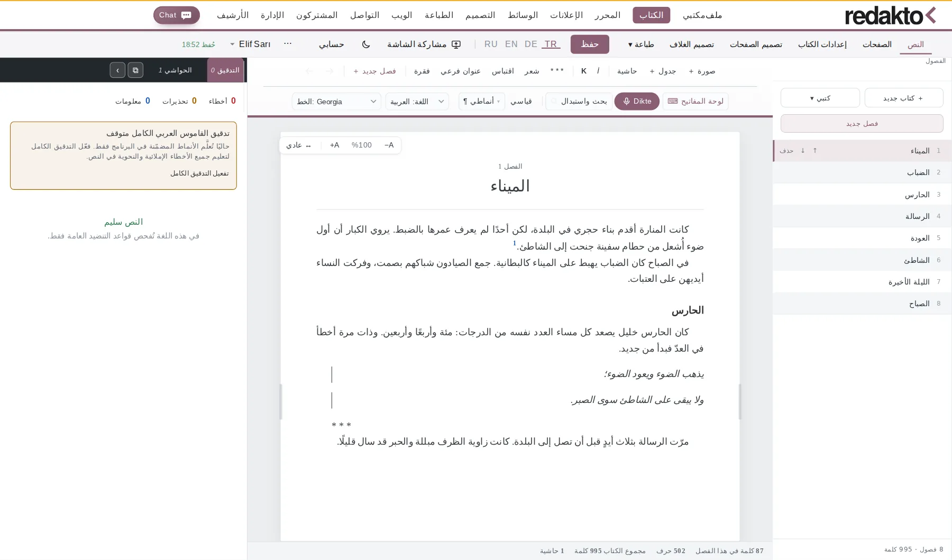This screenshot has width=952, height=560.
Task: Open the المحرر top menu
Action: pos(607,15)
